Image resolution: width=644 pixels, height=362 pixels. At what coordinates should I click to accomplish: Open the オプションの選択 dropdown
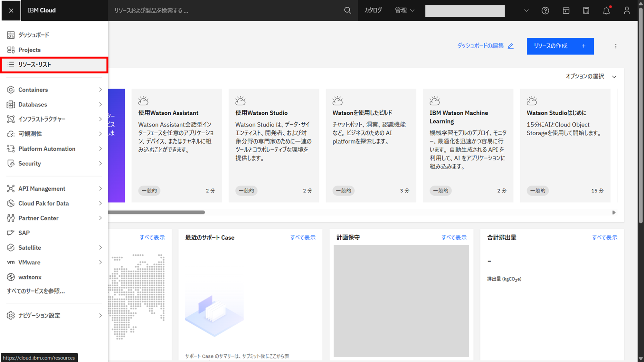591,76
